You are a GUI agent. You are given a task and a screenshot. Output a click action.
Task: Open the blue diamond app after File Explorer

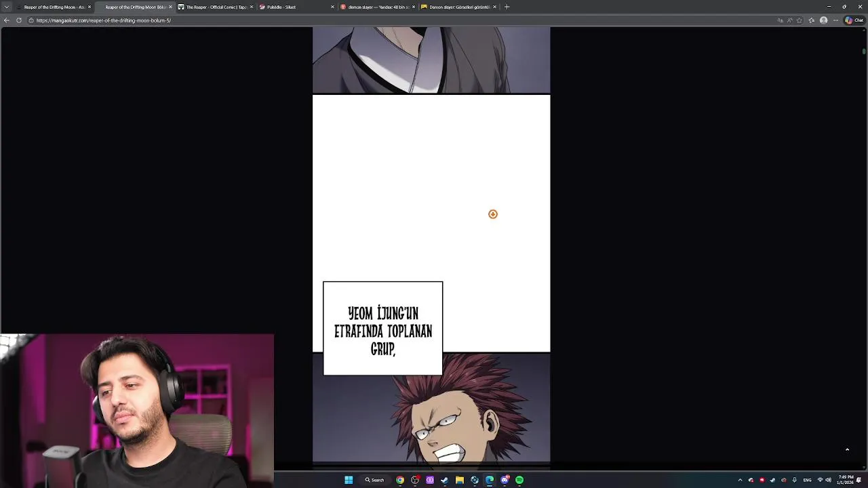point(475,480)
